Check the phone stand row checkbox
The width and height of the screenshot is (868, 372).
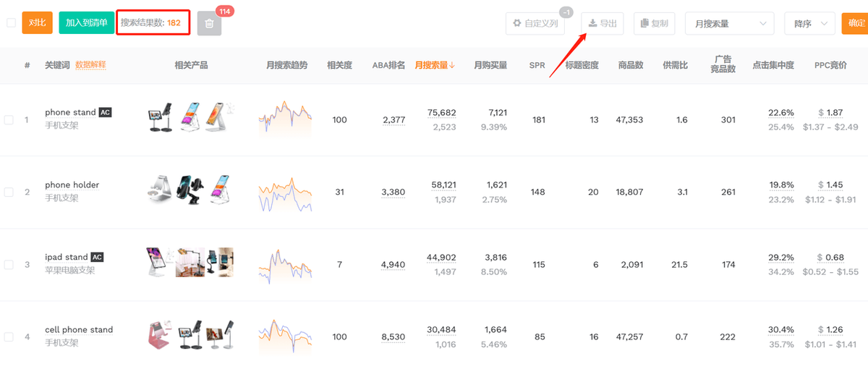coord(9,119)
